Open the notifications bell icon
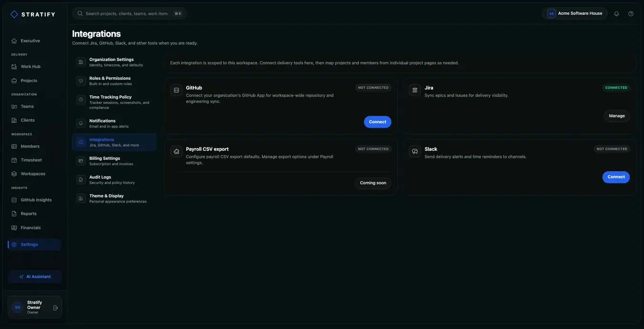The width and height of the screenshot is (644, 329). [x=616, y=14]
